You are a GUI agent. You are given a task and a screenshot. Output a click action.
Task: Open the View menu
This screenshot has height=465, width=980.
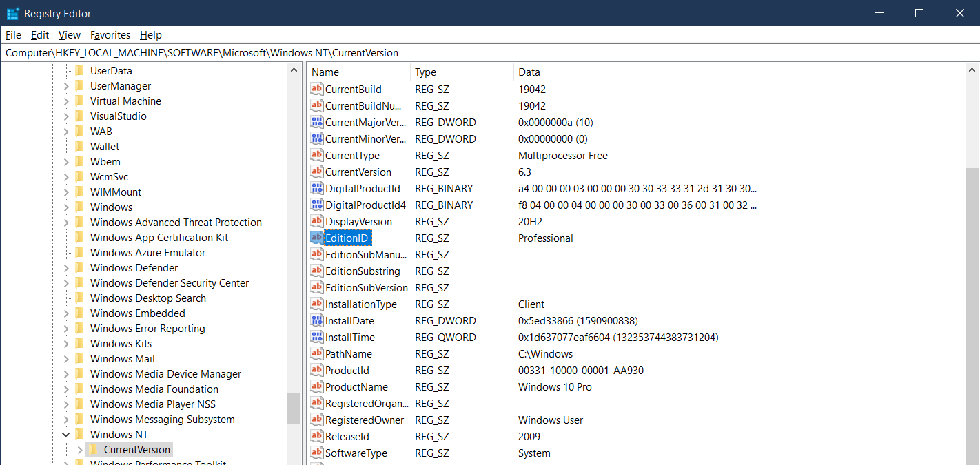tap(69, 34)
